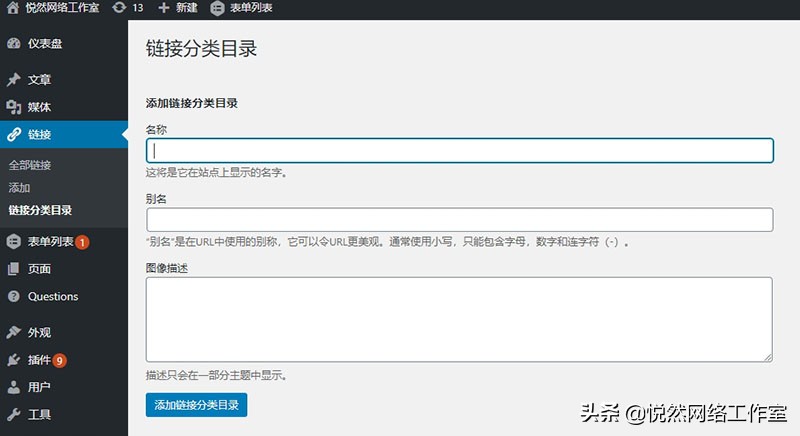Click the 媒体 media icon
This screenshot has width=800, height=436.
coord(14,107)
